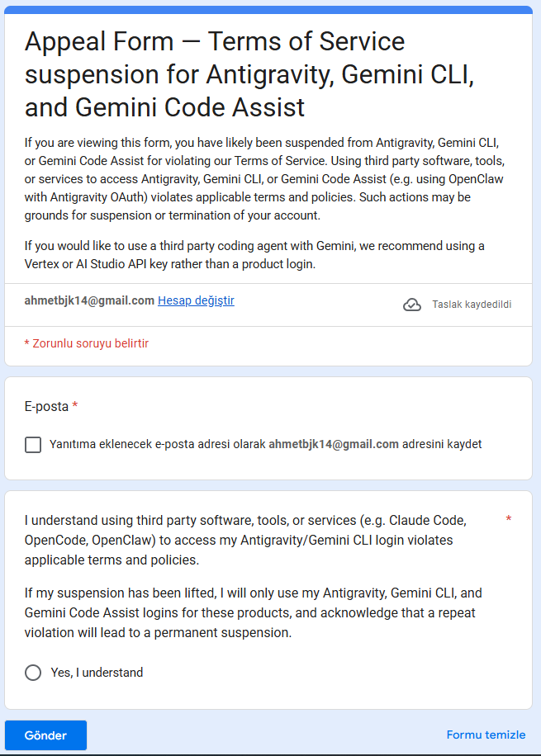This screenshot has width=541, height=756.
Task: Submit the form with Gönder button
Action: coord(46,735)
